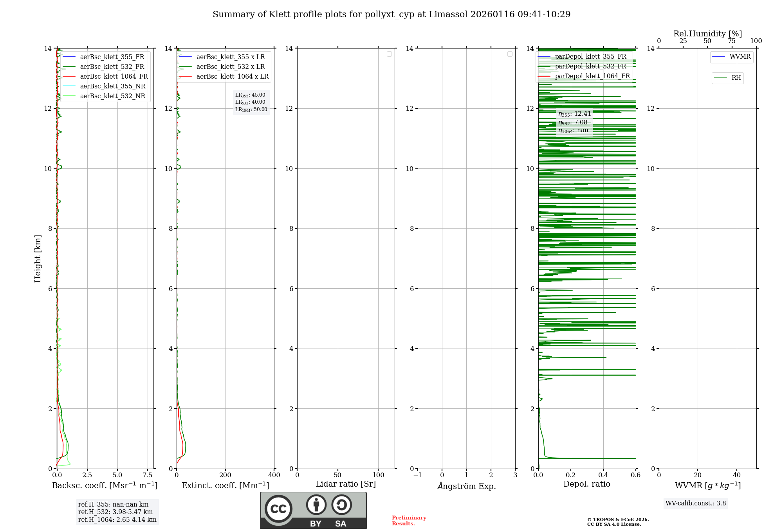Click the LR values annotation box
This screenshot has height=532, width=783.
click(251, 102)
